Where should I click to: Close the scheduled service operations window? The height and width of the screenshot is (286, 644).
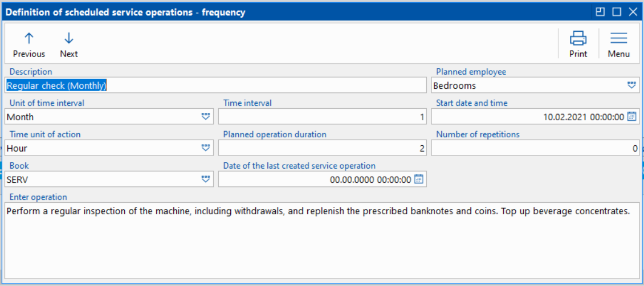(x=633, y=11)
